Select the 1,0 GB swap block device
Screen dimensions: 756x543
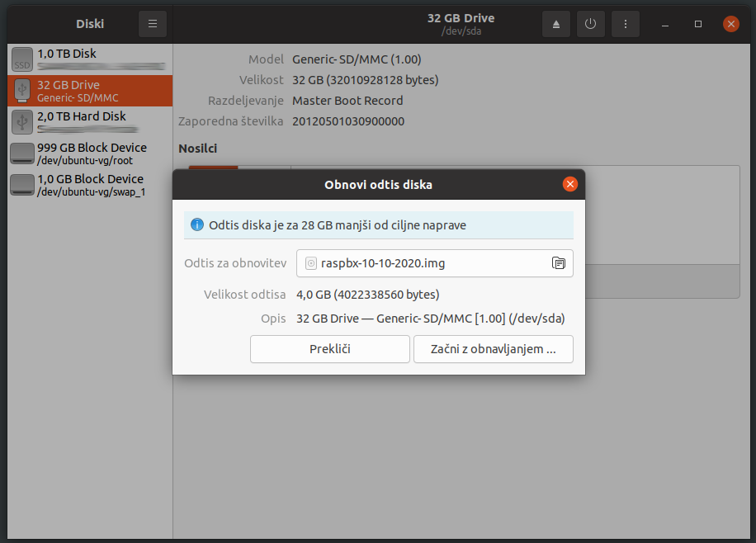coord(89,185)
